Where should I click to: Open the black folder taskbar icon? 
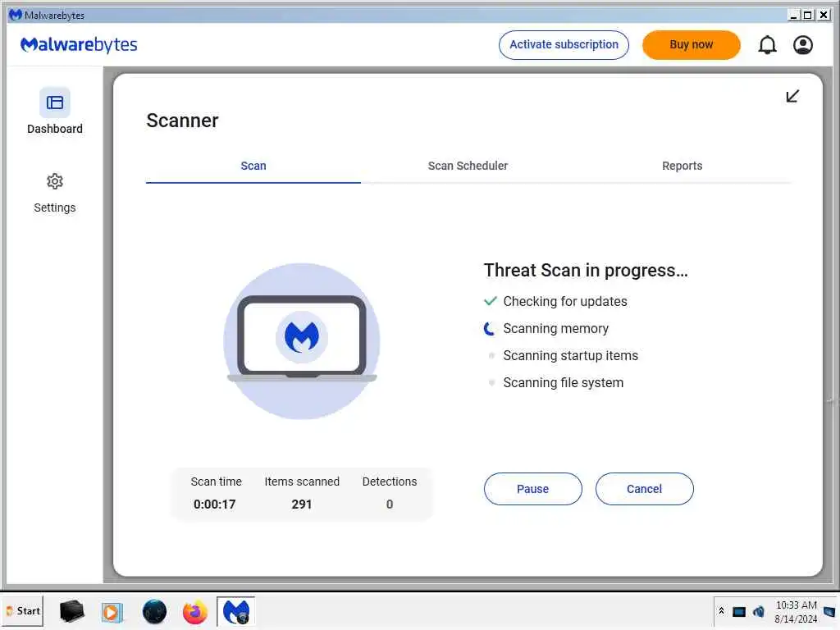(x=72, y=611)
